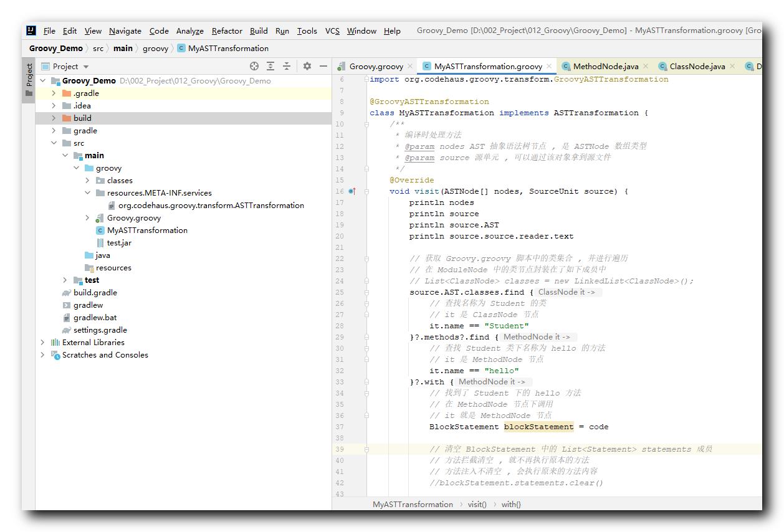The image size is (784, 532).
Task: Expand External Libraries
Action: pos(42,342)
